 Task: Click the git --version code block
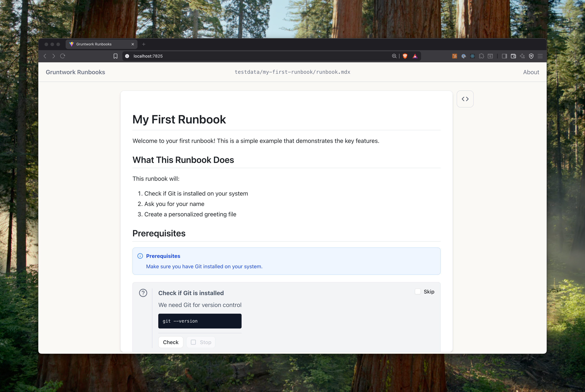[x=200, y=321]
